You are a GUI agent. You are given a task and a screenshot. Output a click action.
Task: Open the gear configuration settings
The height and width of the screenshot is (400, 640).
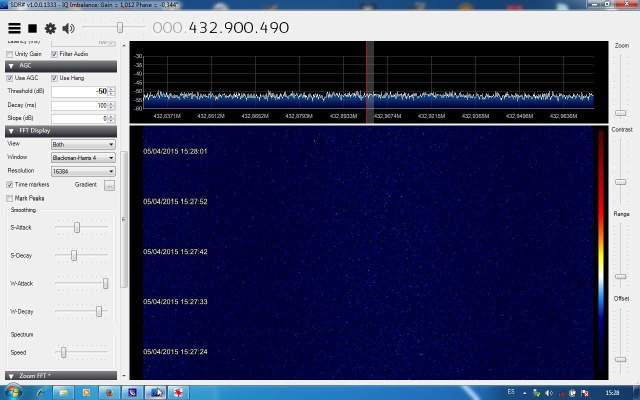click(50, 28)
